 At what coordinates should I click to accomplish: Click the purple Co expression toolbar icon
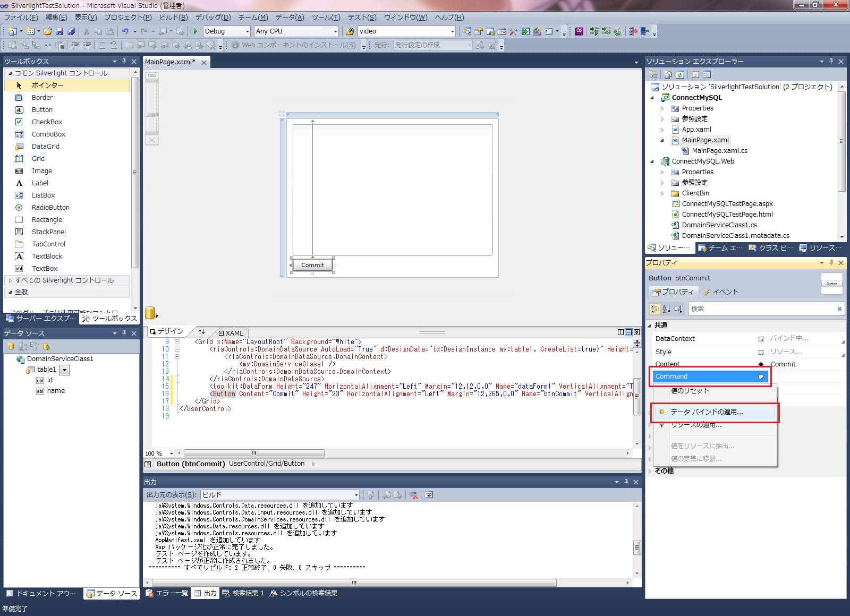[x=579, y=31]
